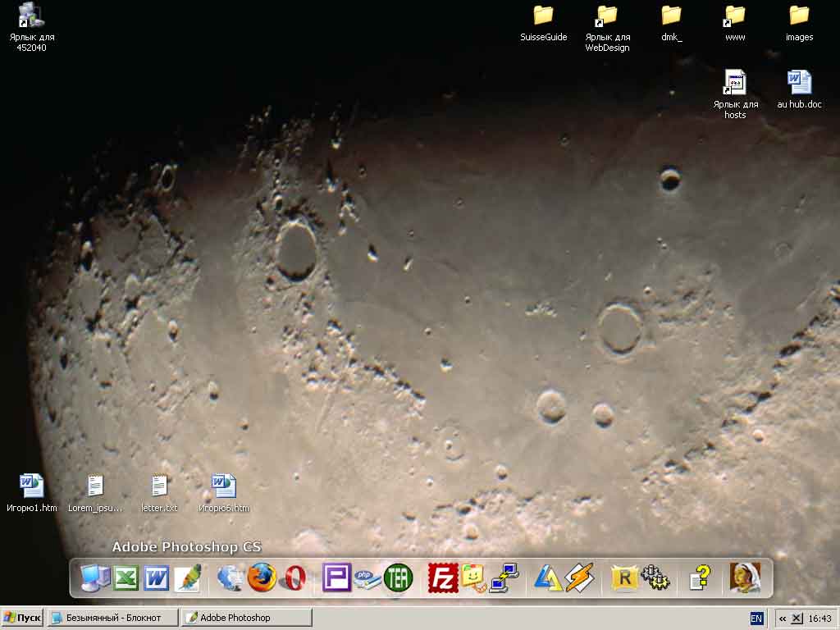Image resolution: width=840 pixels, height=630 pixels.
Task: Launch FileZilla from the dock
Action: [x=442, y=578]
